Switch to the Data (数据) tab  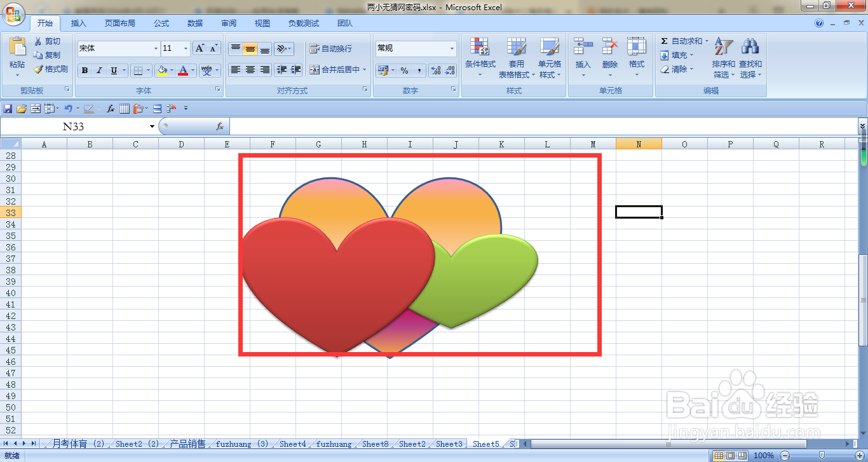[195, 24]
